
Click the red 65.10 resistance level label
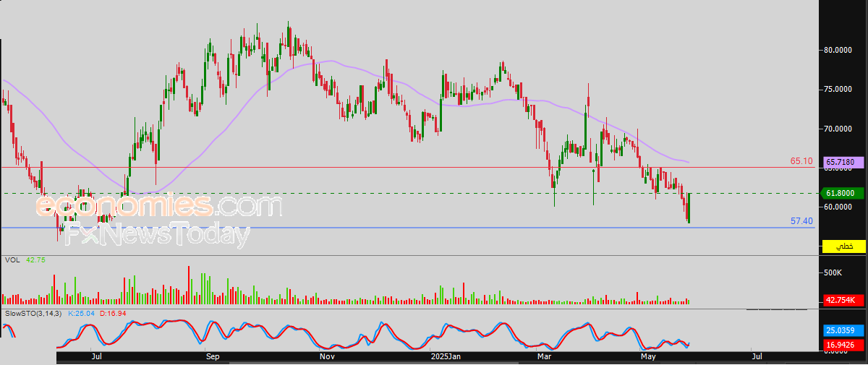pyautogui.click(x=801, y=161)
